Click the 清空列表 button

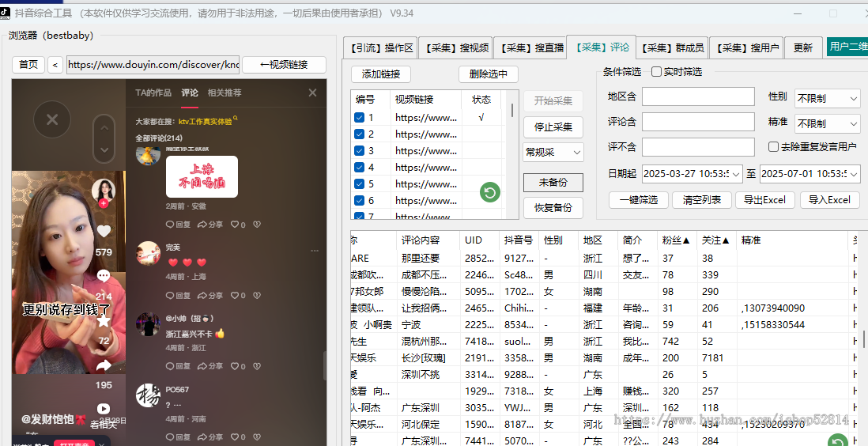click(x=702, y=200)
